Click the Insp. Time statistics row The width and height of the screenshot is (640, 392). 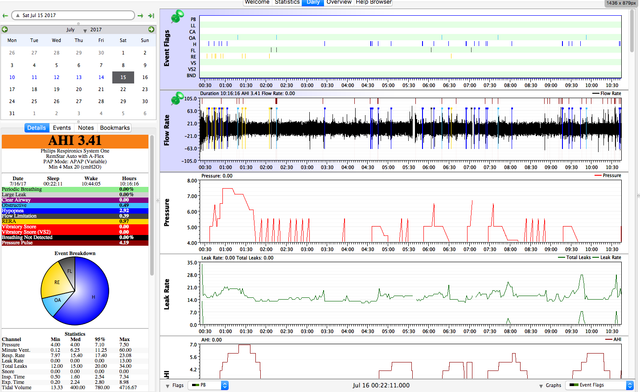click(x=75, y=377)
